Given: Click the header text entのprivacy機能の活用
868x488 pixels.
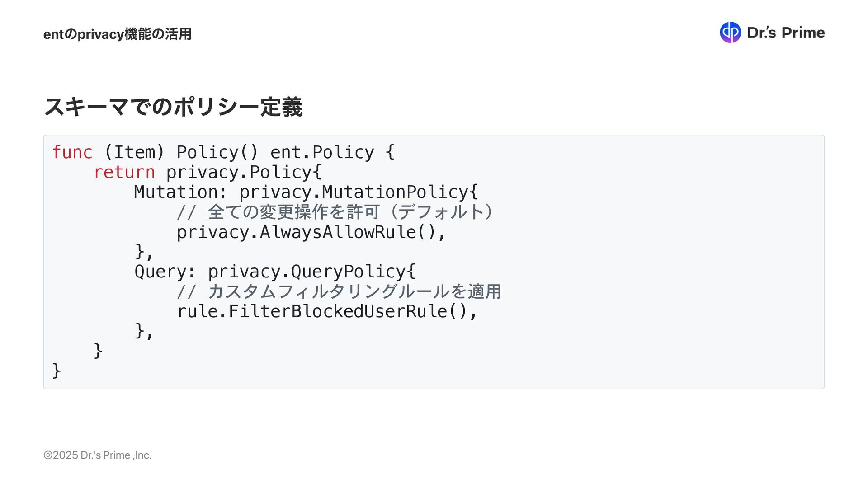Looking at the screenshot, I should point(118,34).
